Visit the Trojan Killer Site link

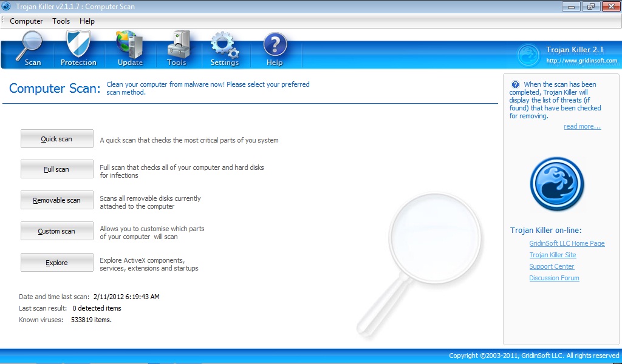click(553, 255)
